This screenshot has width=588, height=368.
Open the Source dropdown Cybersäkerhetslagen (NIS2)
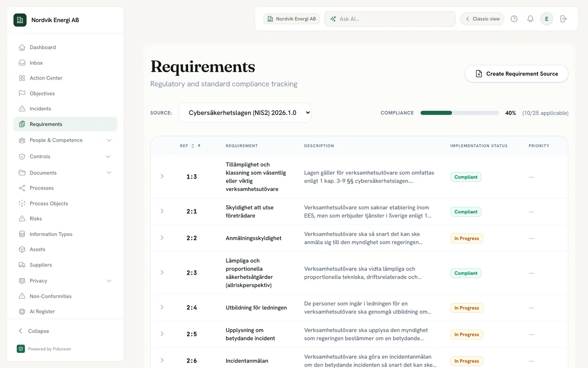(x=245, y=113)
